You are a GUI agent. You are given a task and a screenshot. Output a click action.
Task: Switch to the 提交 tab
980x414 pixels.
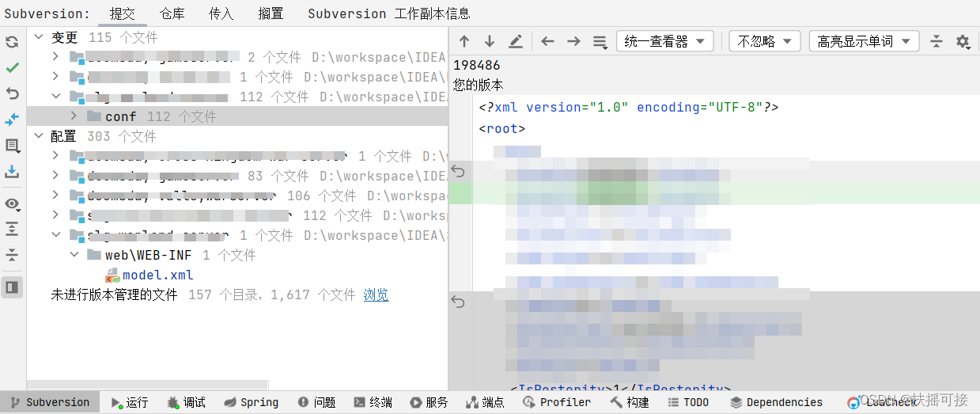[x=122, y=13]
